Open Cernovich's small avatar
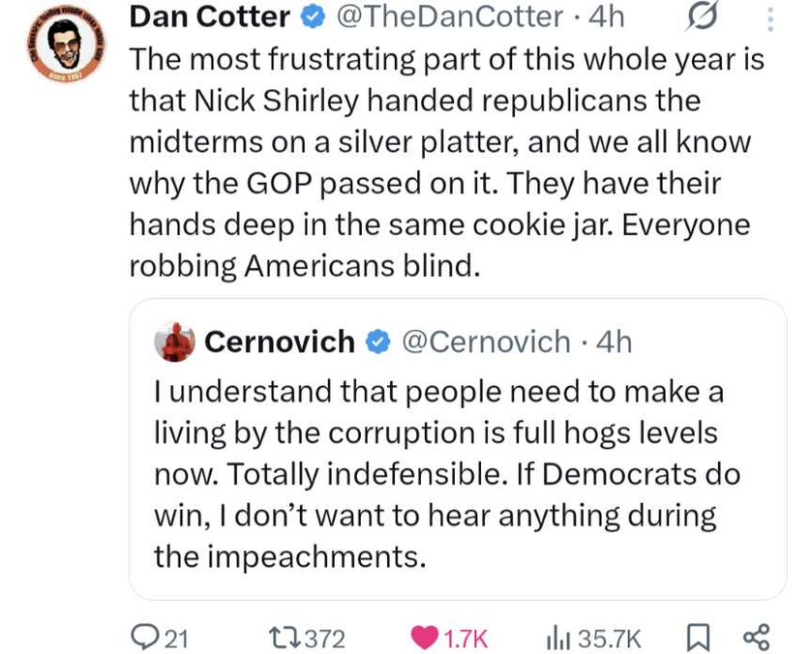 pos(176,342)
